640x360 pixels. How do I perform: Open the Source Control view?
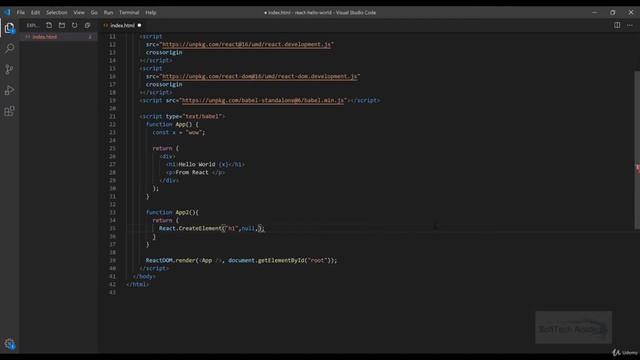click(x=9, y=69)
